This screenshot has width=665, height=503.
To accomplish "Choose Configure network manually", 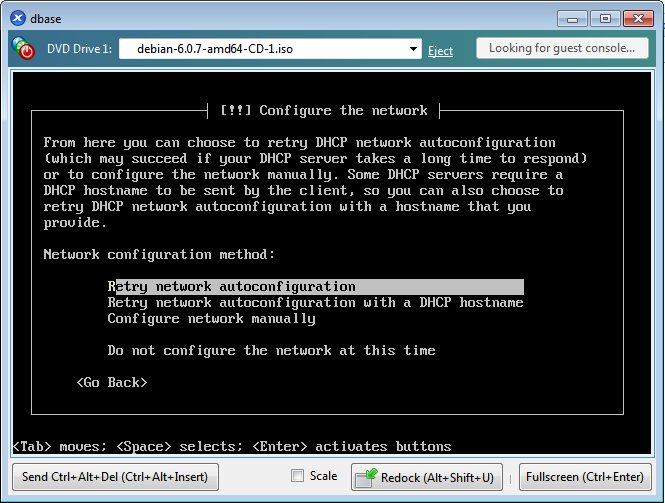I will click(x=211, y=319).
